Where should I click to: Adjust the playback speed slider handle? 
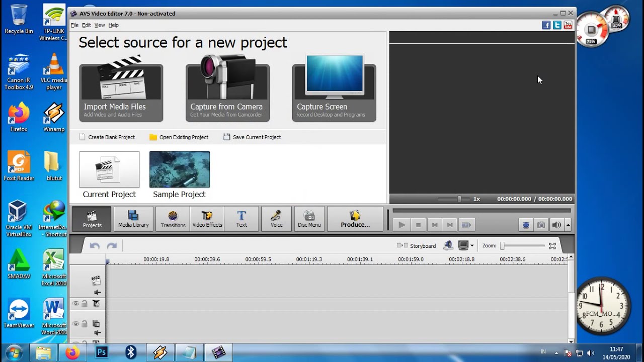(459, 199)
